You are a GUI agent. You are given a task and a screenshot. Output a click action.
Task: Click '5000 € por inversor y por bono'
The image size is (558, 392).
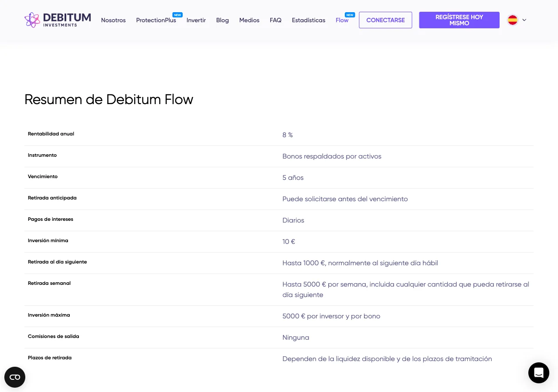click(331, 316)
